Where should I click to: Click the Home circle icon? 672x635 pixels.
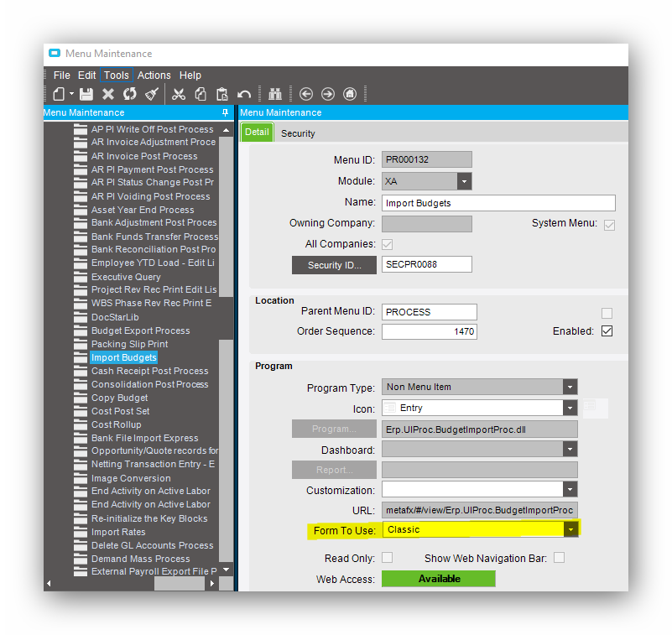coord(350,94)
